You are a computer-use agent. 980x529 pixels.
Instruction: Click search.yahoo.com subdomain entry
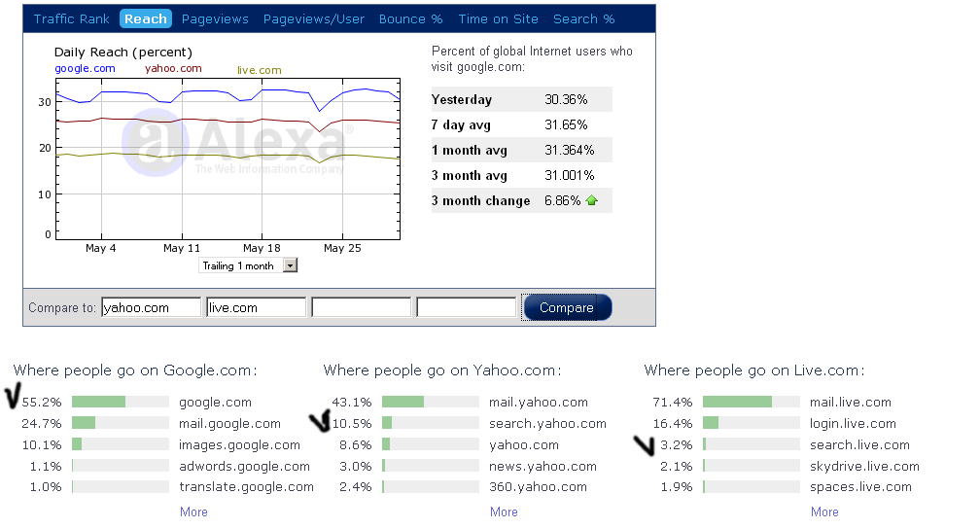pyautogui.click(x=547, y=423)
